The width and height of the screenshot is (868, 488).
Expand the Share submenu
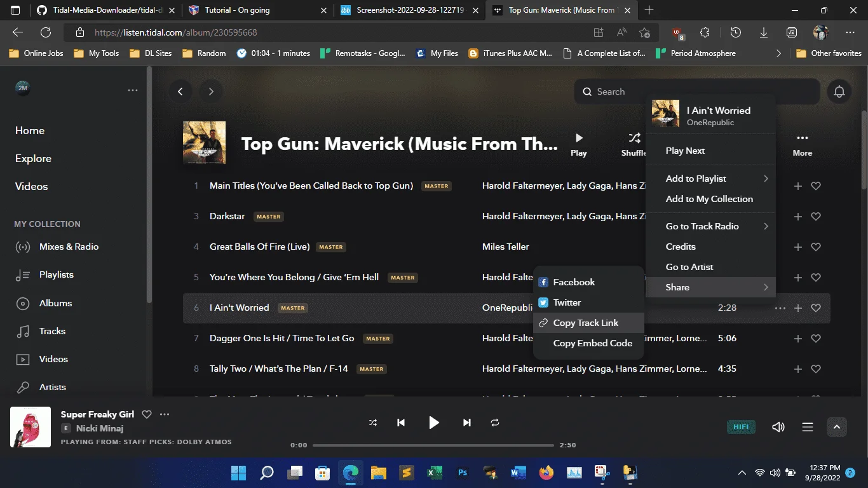click(x=711, y=287)
